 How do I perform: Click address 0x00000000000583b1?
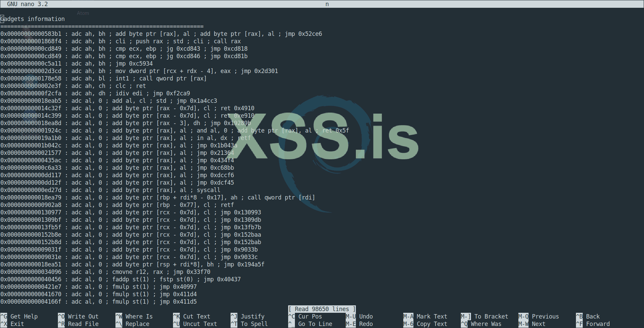coord(31,34)
